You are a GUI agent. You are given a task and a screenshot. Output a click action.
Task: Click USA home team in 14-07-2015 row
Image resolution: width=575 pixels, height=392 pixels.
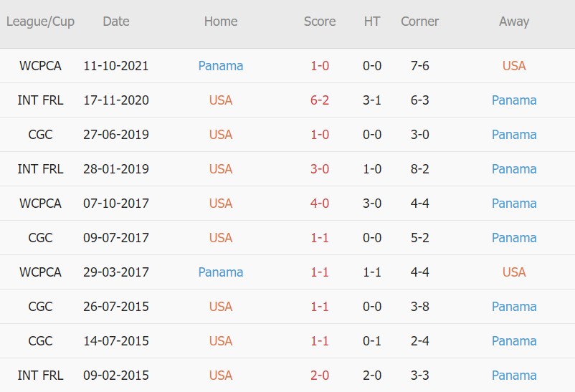[221, 341]
